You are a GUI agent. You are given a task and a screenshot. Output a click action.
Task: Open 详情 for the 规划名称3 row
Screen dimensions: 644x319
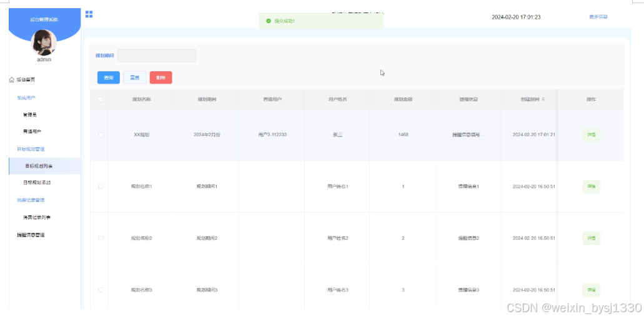(591, 290)
